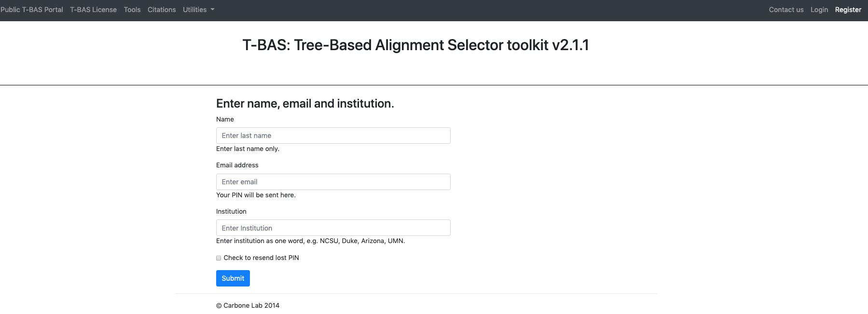Go to the Login page
868x314 pixels.
click(x=819, y=10)
